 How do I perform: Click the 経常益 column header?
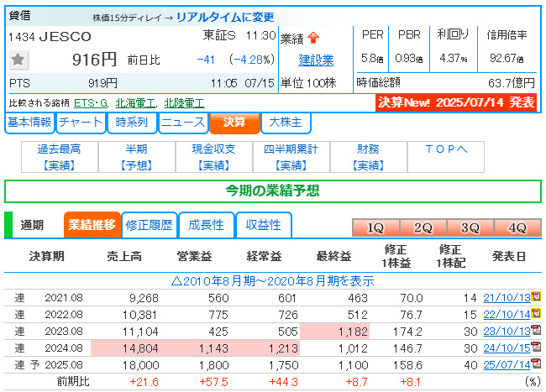click(x=264, y=256)
